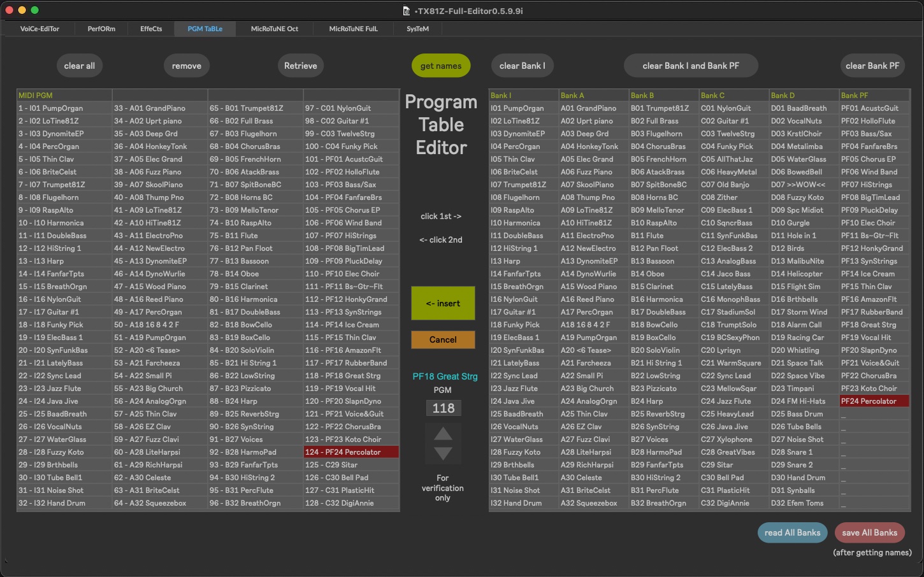924x577 pixels.
Task: Choose D19 Racing Car in Bank D
Action: [x=804, y=338]
